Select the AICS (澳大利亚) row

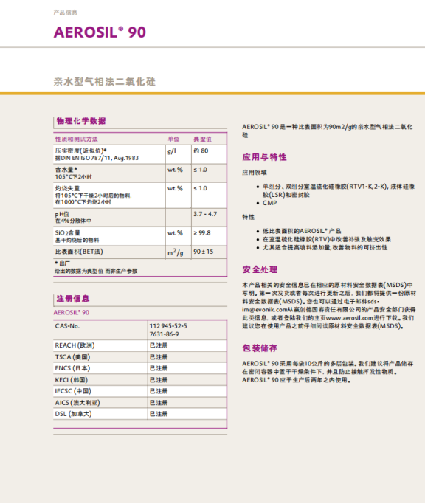click(140, 403)
